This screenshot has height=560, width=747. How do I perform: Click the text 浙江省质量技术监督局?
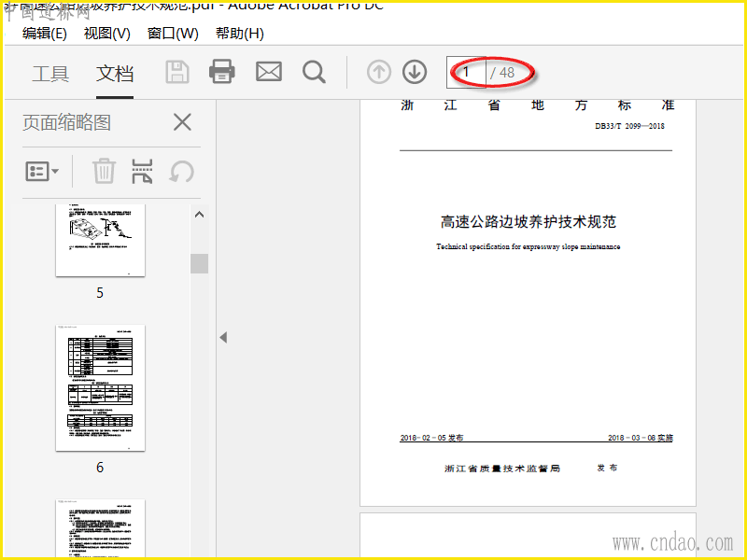(x=502, y=469)
